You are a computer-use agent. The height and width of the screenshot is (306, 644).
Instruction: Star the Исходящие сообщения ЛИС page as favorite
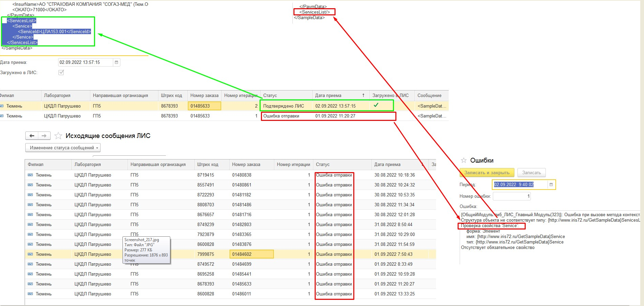(58, 136)
